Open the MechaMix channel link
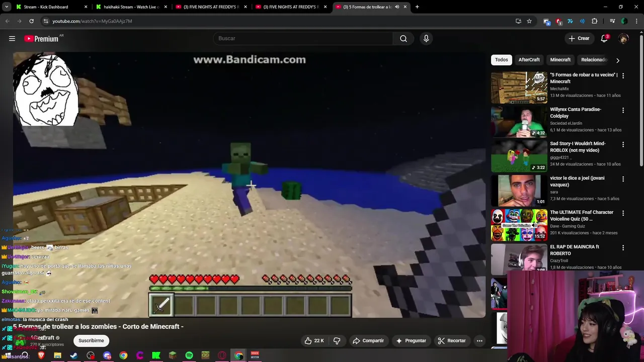The width and height of the screenshot is (644, 362). click(559, 88)
